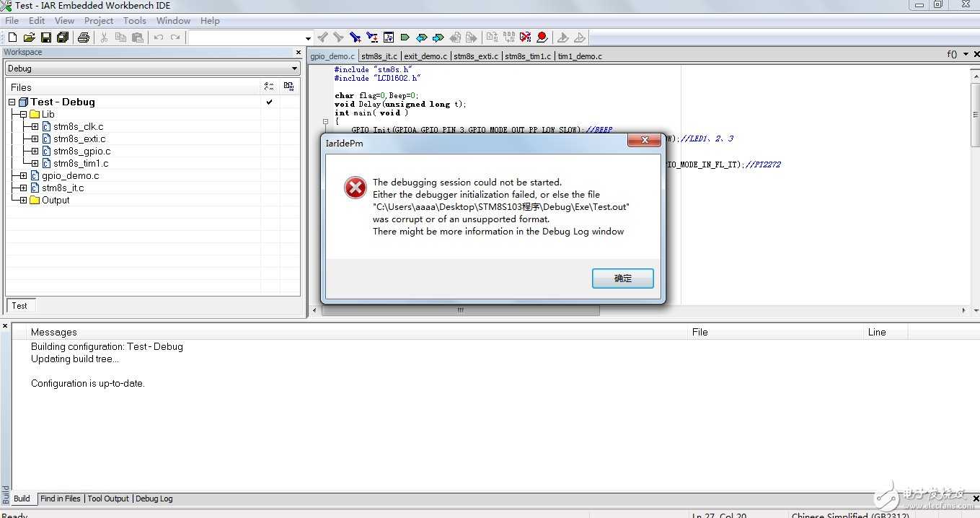Toggle the checkmark on Test - Debug row

tap(270, 102)
